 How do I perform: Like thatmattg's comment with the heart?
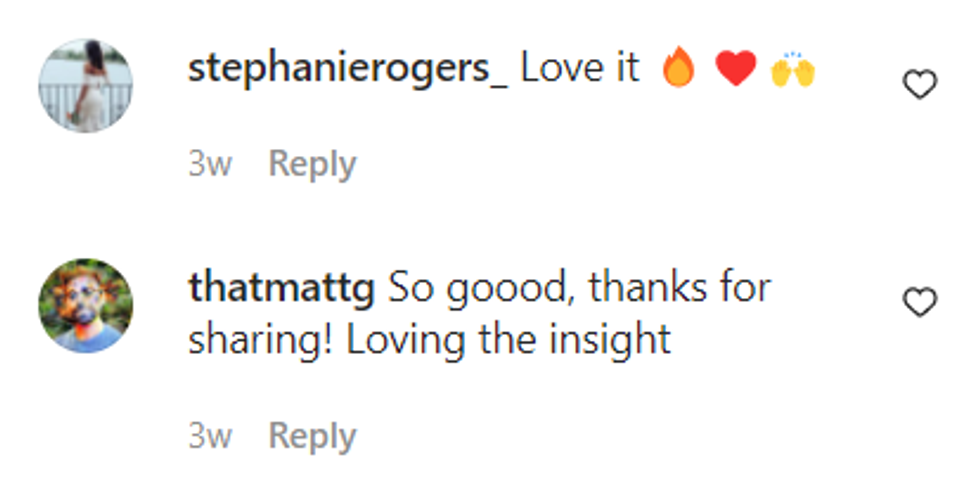point(919,302)
